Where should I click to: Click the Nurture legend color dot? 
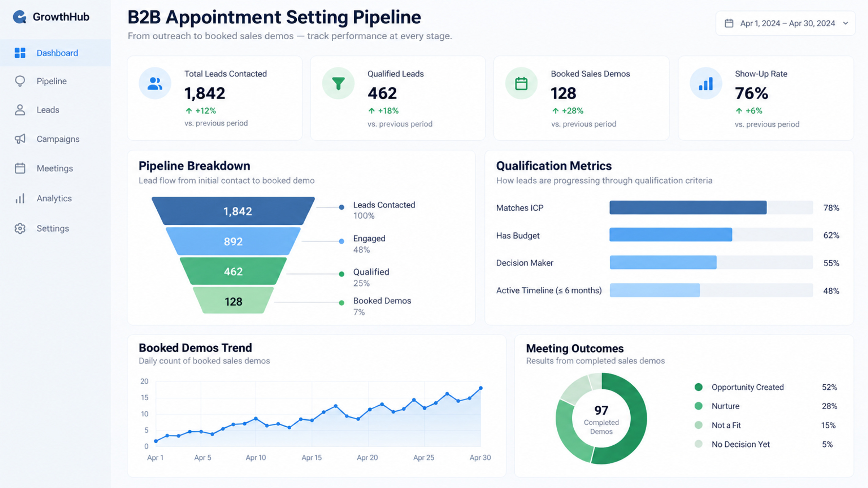coord(698,406)
